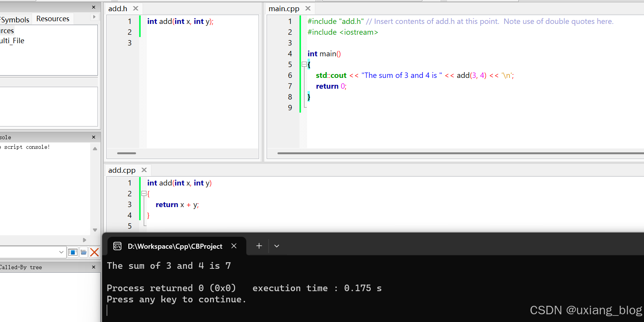Click line number 6 in main.cpp

(x=290, y=75)
